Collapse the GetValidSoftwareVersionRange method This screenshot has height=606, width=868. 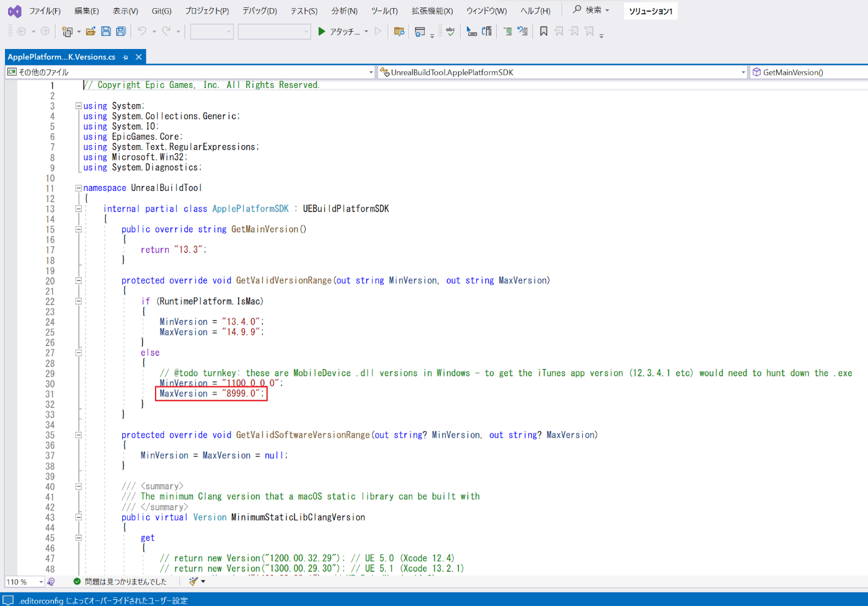(x=79, y=435)
